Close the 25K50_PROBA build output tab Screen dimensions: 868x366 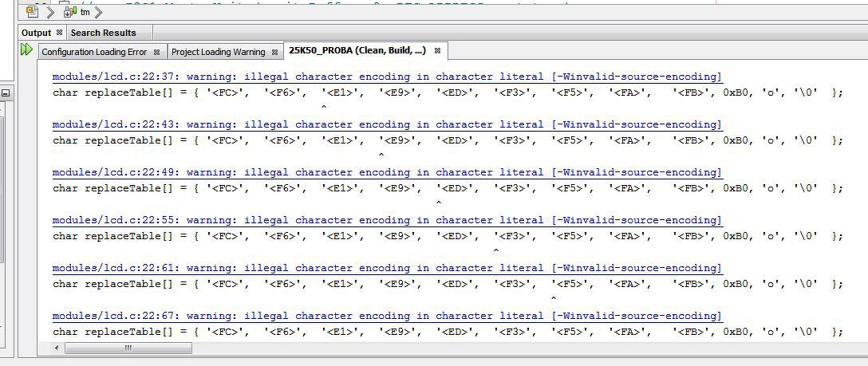[x=437, y=51]
